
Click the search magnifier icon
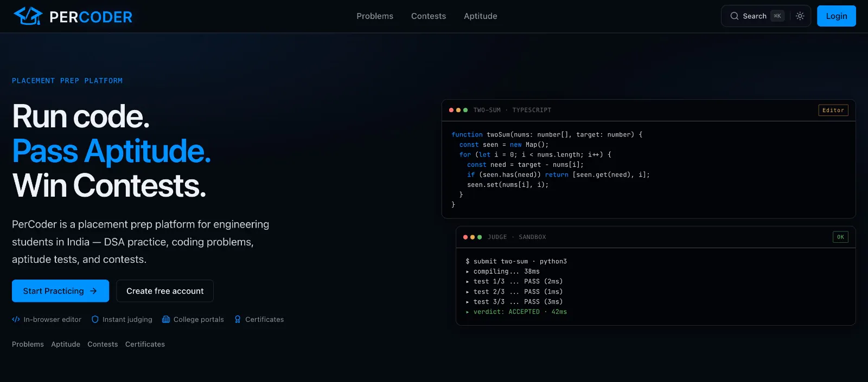pos(735,16)
